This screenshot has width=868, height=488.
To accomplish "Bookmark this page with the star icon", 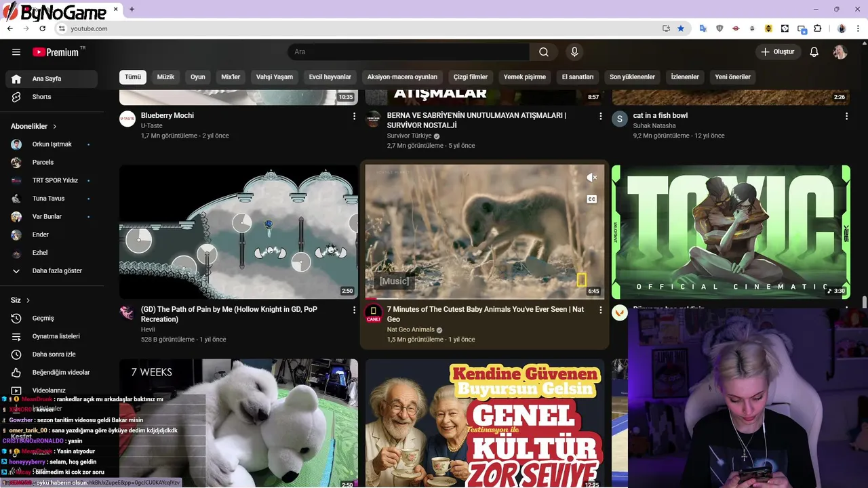I will [681, 28].
